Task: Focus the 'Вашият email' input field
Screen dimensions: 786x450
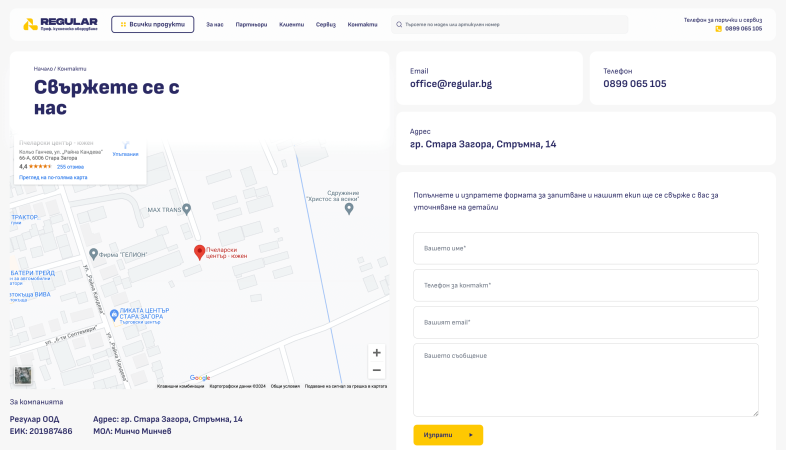Action: coord(585,322)
